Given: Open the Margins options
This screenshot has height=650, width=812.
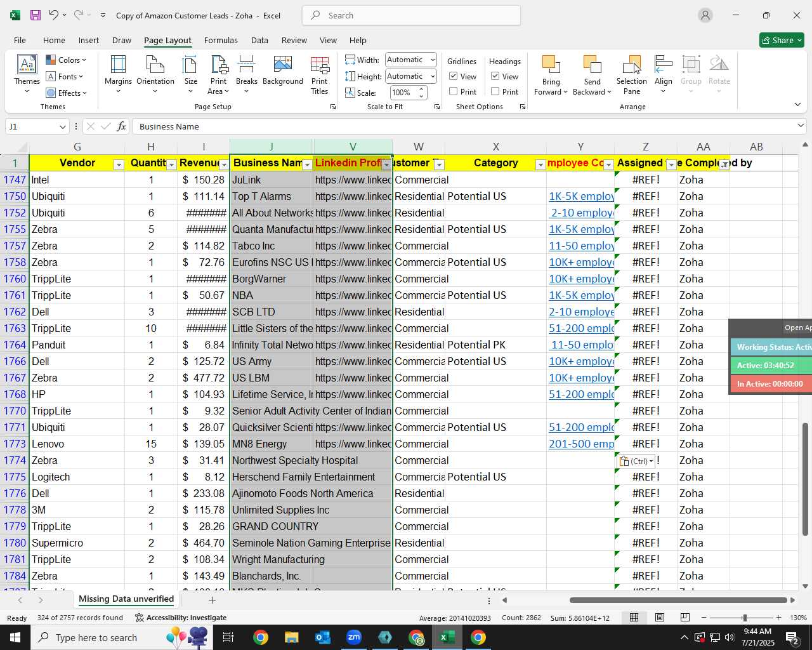Looking at the screenshot, I should click(118, 74).
